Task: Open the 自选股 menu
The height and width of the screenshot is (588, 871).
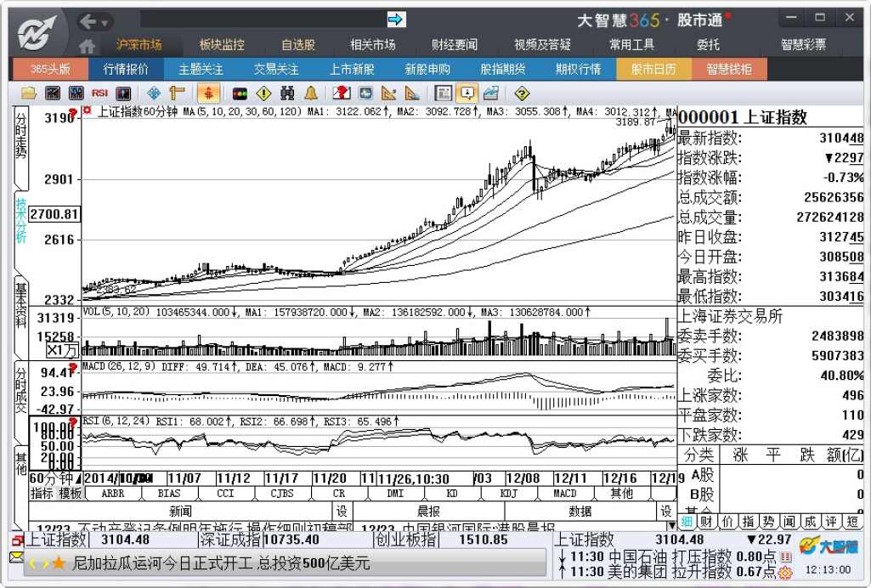Action: tap(298, 44)
